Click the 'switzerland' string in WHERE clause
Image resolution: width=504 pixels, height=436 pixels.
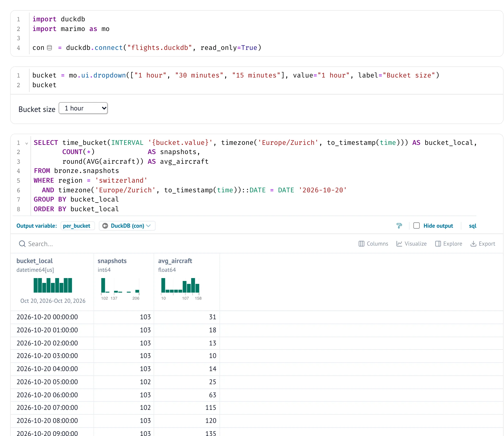121,180
